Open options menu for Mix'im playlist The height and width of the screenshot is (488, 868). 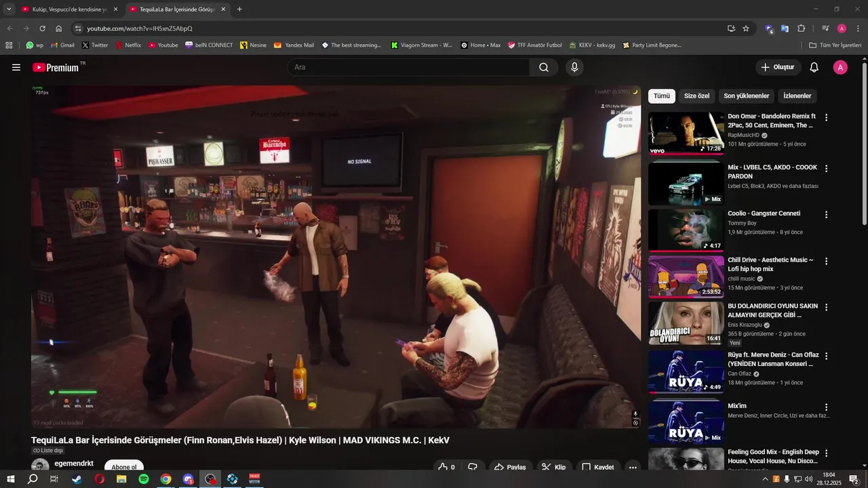(x=826, y=407)
